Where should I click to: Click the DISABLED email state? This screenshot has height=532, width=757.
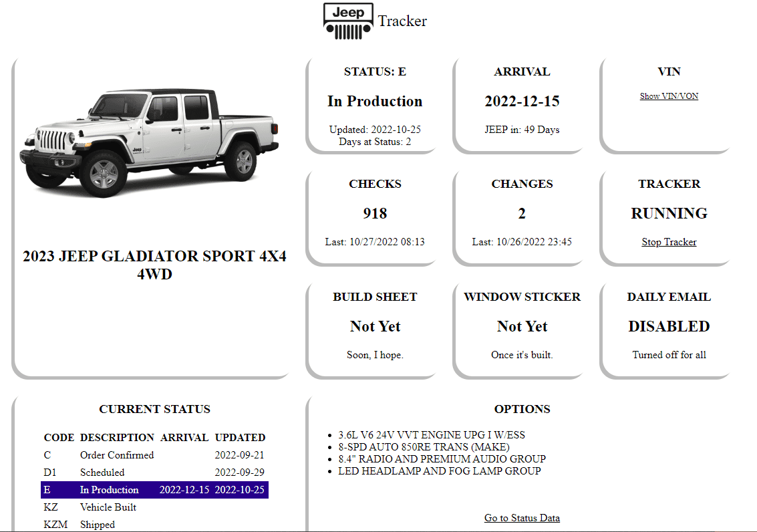[669, 326]
